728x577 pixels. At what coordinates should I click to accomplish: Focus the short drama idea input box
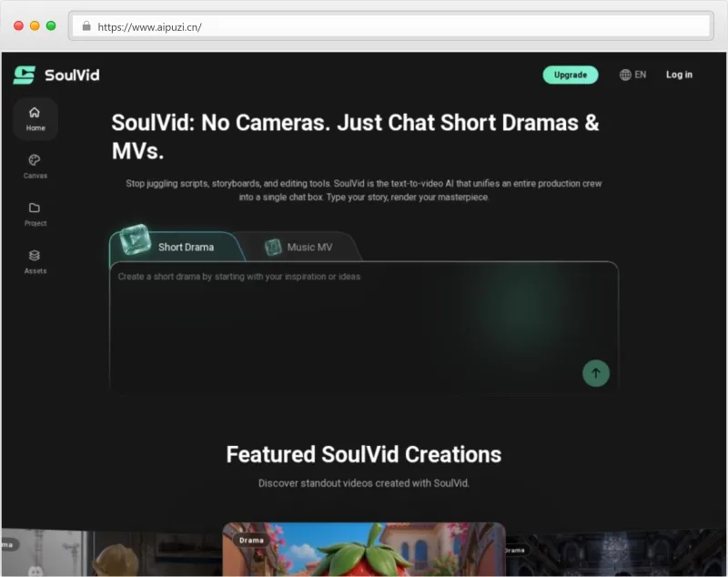point(364,329)
